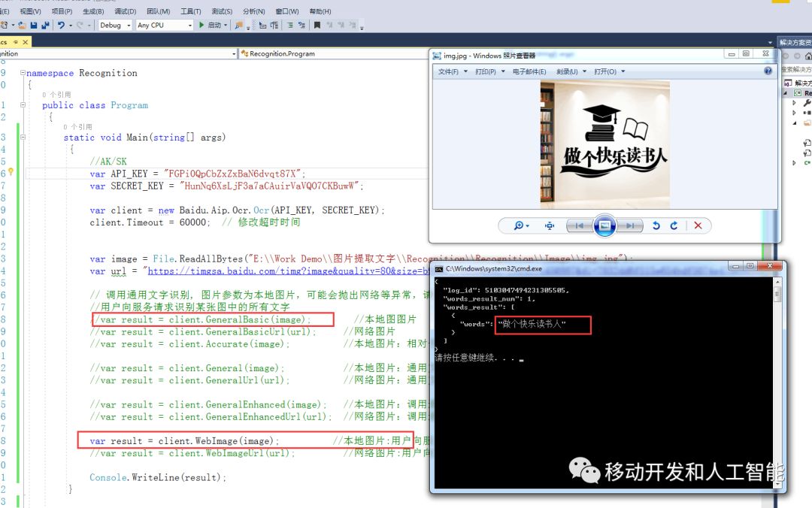This screenshot has height=508, width=812.
Task: Open the 工具(T) menu
Action: click(190, 11)
